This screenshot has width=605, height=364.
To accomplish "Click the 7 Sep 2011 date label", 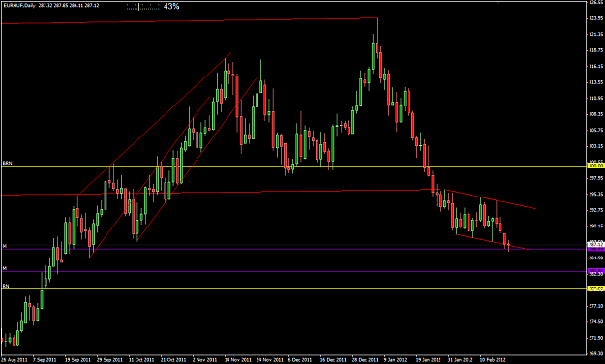I will click(x=45, y=360).
